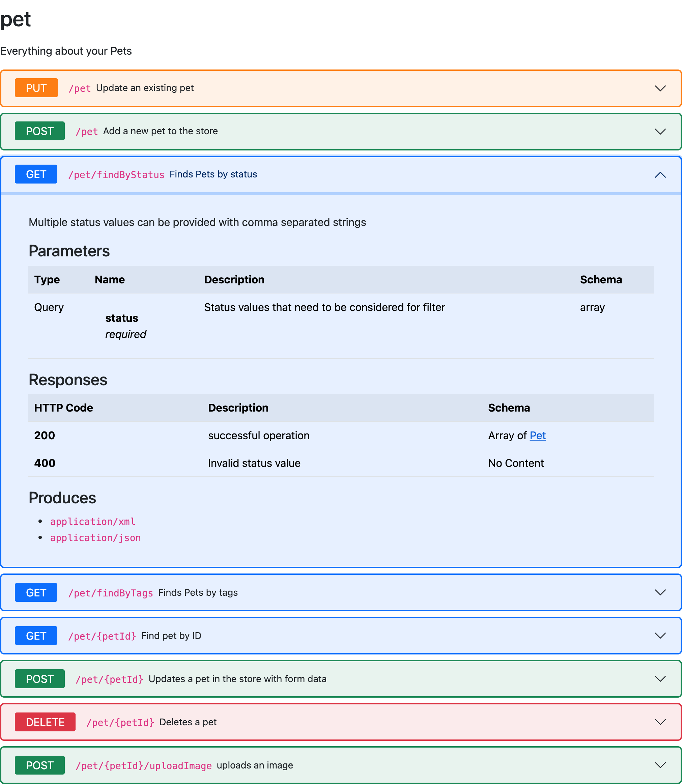
Task: Open the Pet schema link
Action: (x=537, y=436)
